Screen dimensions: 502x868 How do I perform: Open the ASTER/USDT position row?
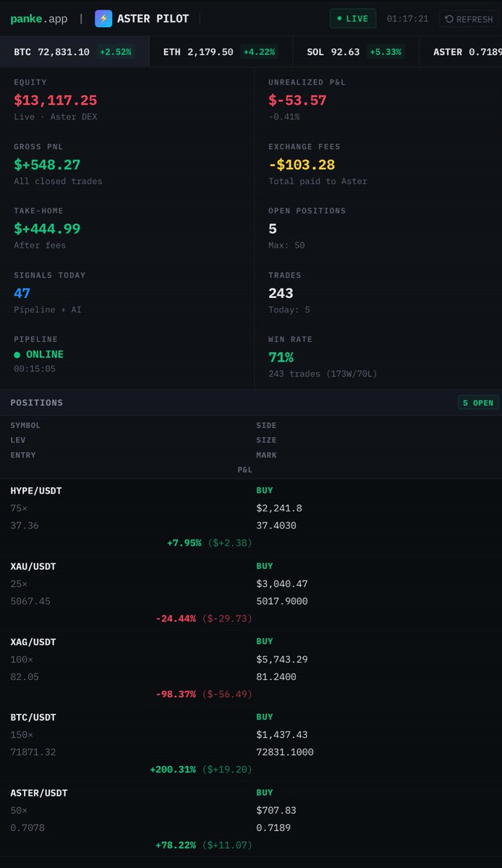[x=251, y=819]
